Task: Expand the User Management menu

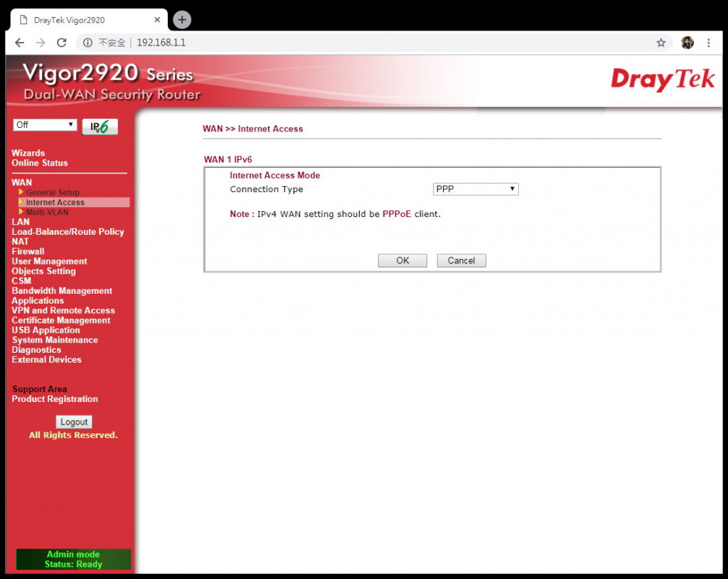Action: (49, 261)
